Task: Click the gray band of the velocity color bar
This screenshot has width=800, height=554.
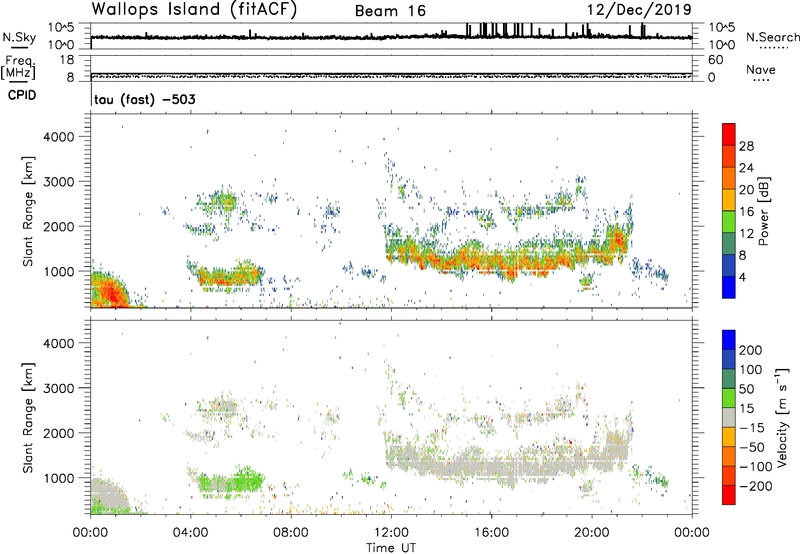Action: 729,417
